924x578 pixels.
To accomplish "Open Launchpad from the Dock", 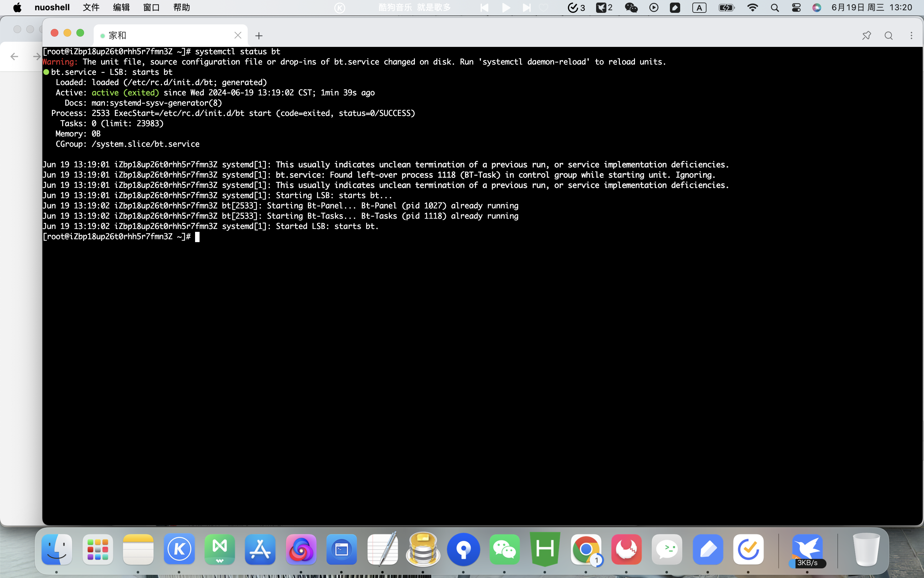I will (97, 549).
